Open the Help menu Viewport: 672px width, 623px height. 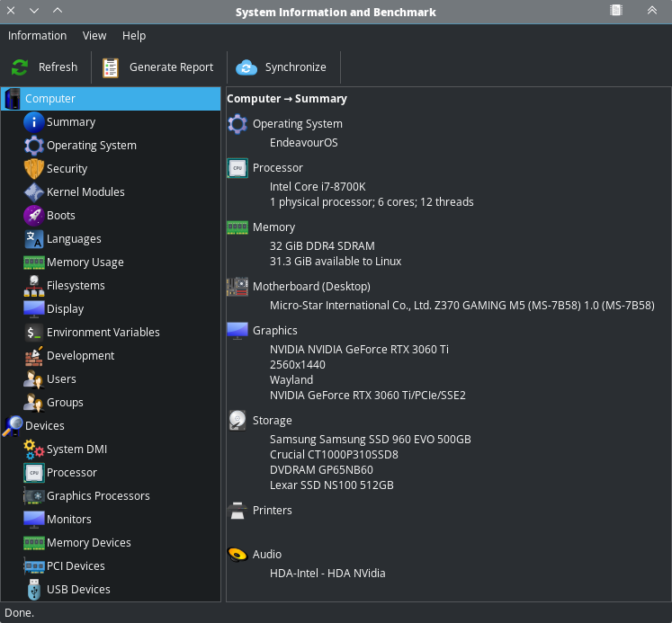pyautogui.click(x=134, y=36)
